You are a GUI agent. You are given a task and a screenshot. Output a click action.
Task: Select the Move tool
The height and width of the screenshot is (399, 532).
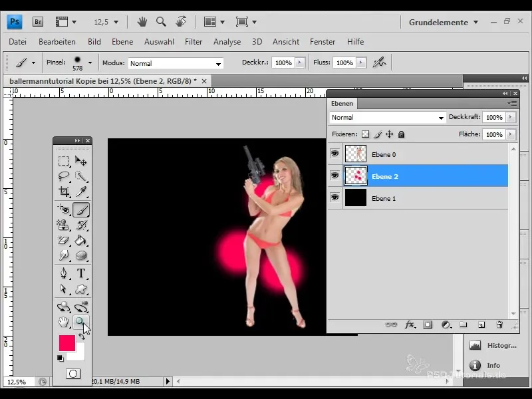pyautogui.click(x=80, y=160)
